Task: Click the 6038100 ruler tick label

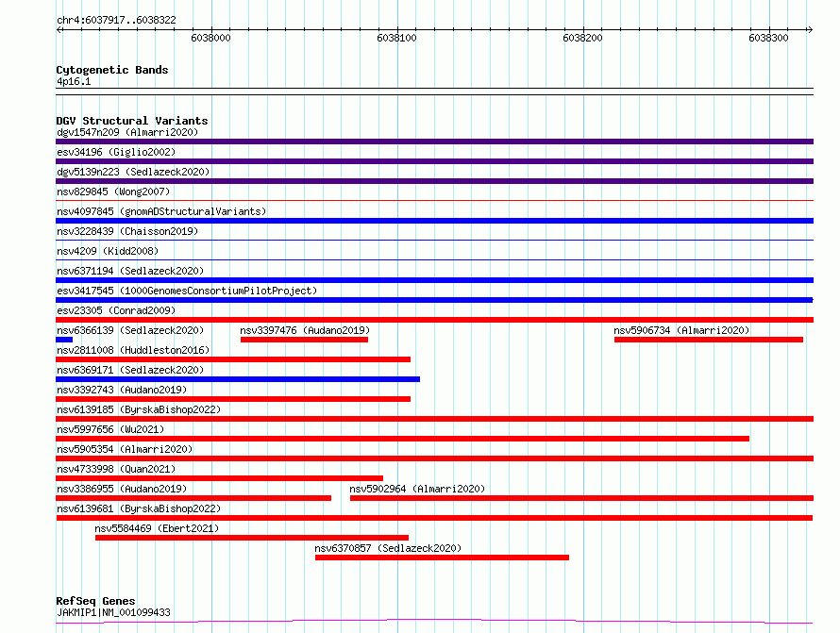Action: 396,38
